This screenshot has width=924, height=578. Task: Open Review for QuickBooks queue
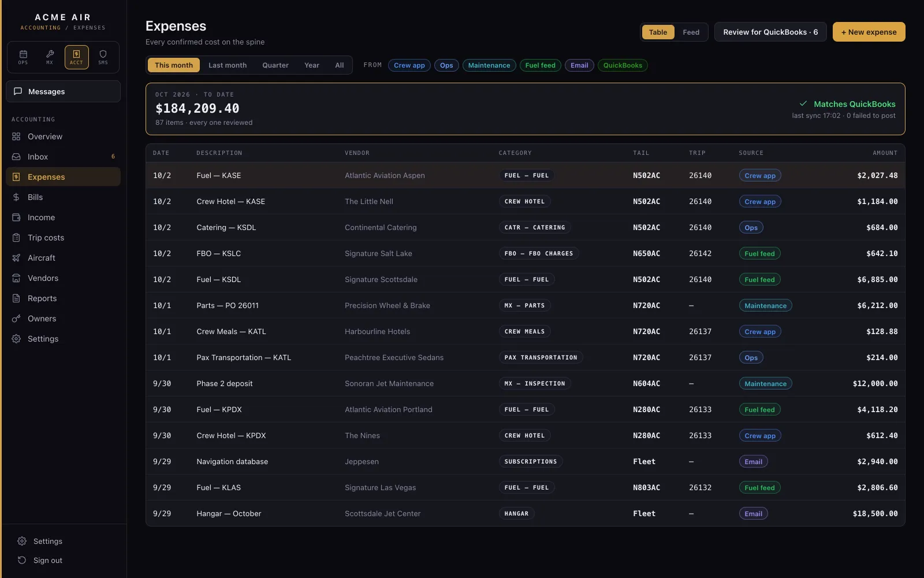pos(770,32)
